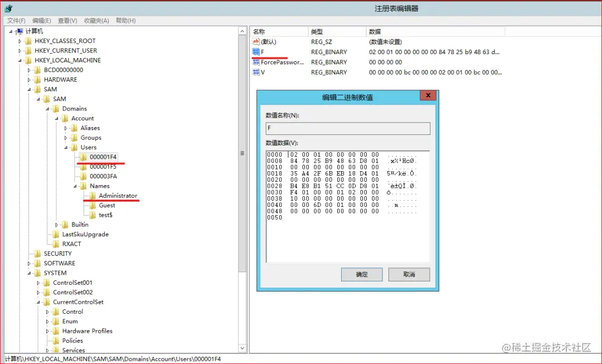Viewport: 602px width, 364px height.
Task: Expand BCD00000000 tree node
Action: (29, 70)
